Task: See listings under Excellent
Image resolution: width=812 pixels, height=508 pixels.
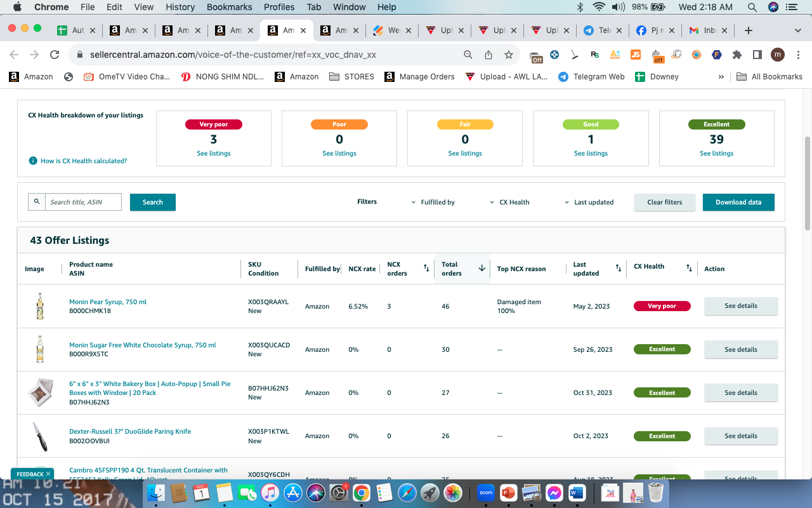Action: (x=717, y=153)
